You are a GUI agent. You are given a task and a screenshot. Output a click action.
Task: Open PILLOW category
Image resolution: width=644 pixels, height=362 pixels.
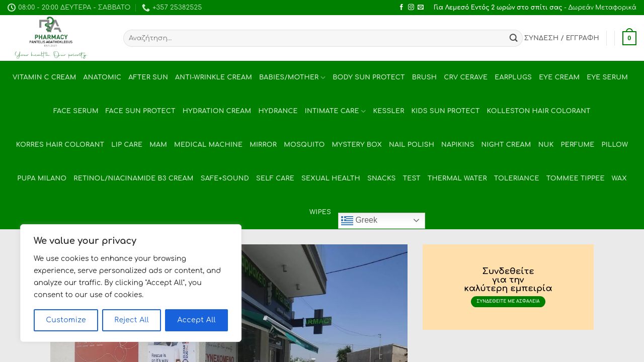[615, 145]
